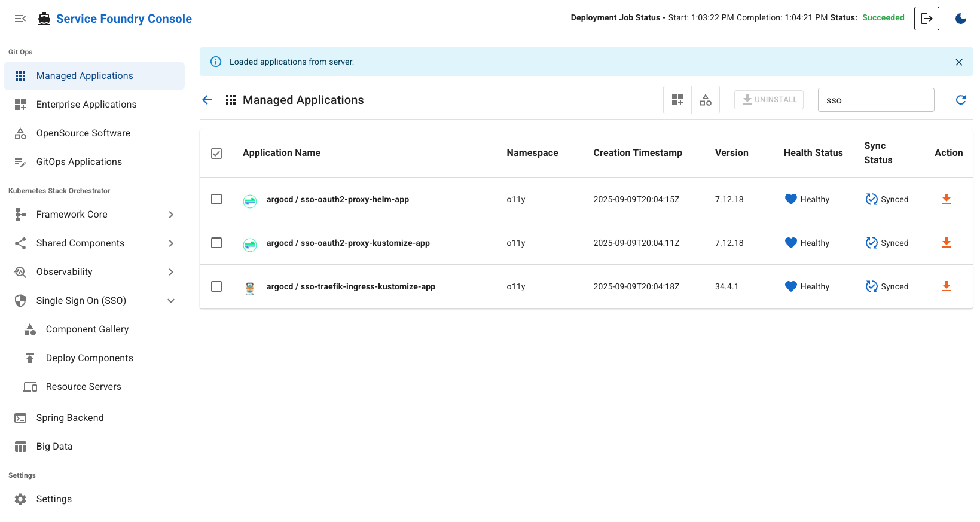Focus the search field containing sso
980x522 pixels.
[x=876, y=100]
